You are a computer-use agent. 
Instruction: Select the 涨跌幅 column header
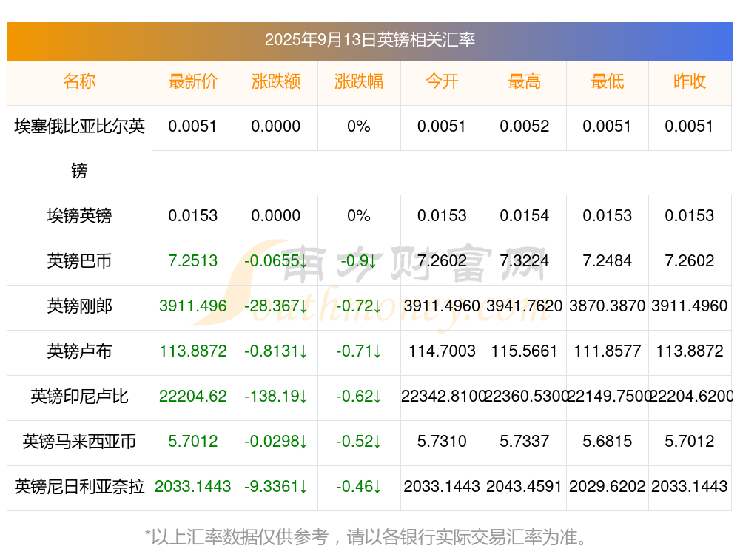pyautogui.click(x=359, y=81)
